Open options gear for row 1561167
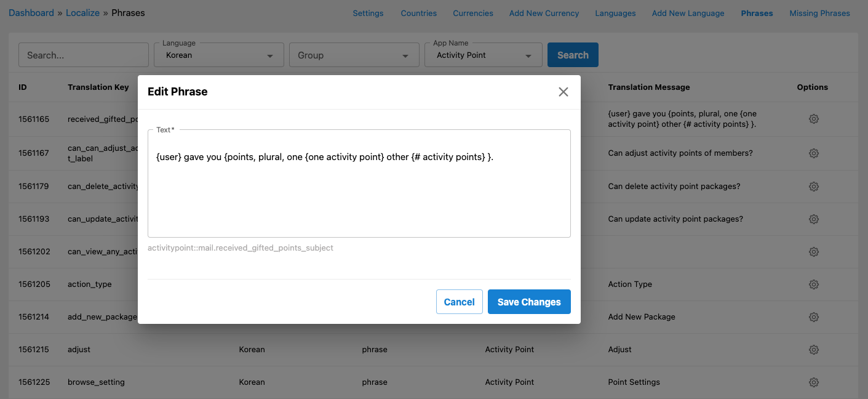The image size is (868, 399). pos(813,153)
